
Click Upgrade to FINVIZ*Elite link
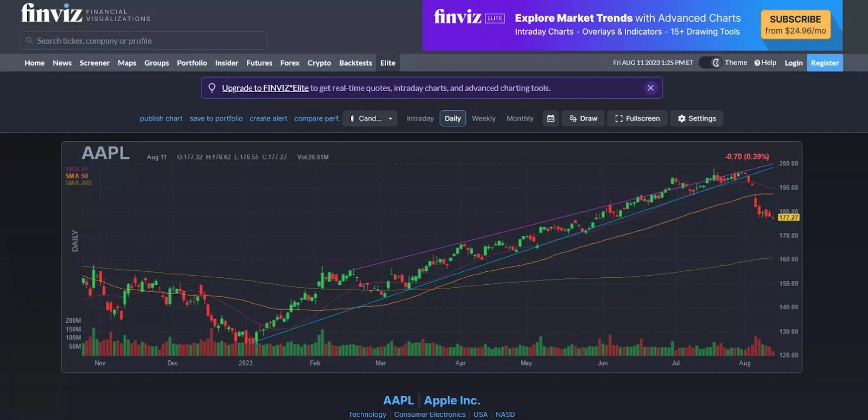[265, 88]
